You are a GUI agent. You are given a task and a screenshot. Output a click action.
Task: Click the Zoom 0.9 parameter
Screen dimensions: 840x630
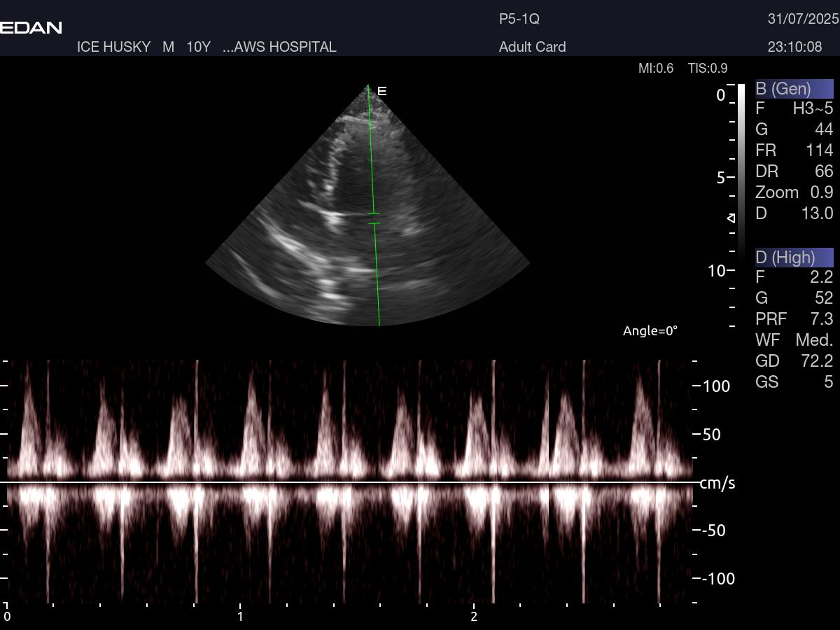(794, 192)
